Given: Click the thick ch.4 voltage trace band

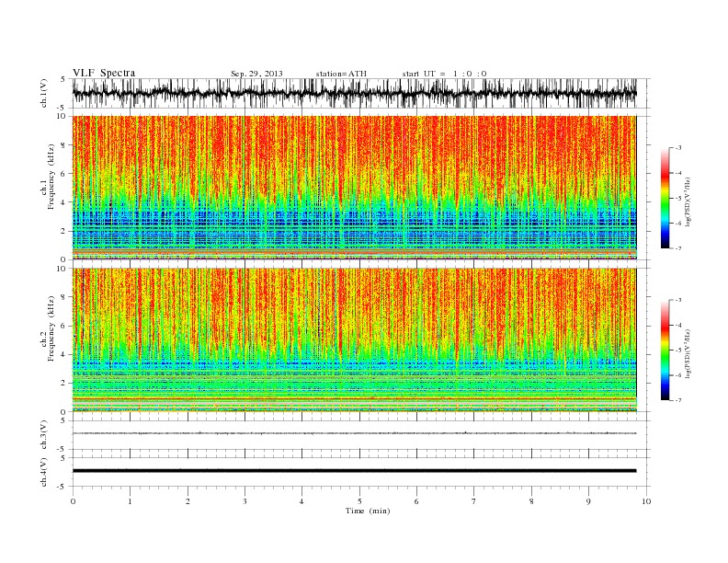Looking at the screenshot, I should click(x=354, y=471).
